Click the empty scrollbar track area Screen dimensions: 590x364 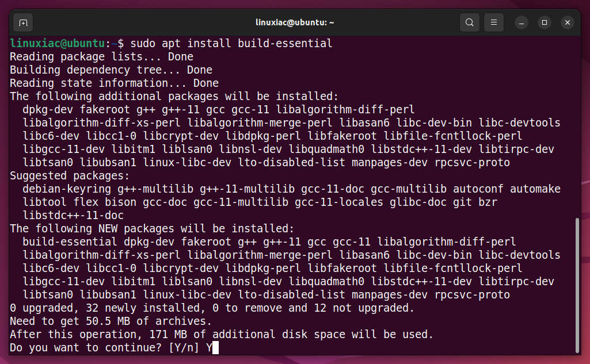[x=577, y=127]
